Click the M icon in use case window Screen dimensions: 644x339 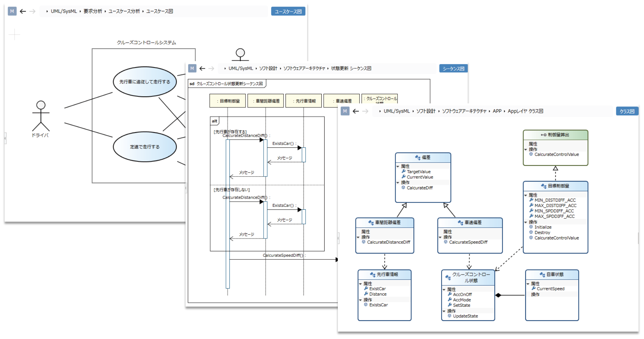(x=12, y=11)
